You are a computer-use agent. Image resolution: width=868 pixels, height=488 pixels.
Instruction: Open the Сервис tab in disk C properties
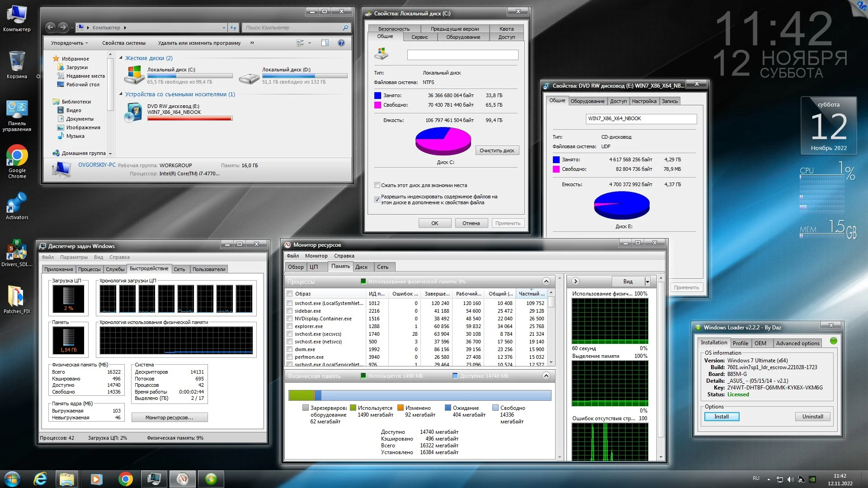419,37
